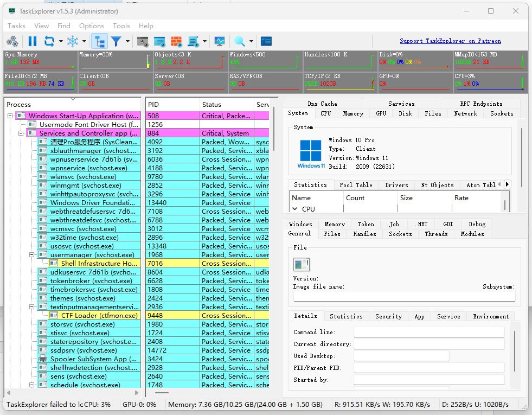Screen dimensions: 532x415
Task: Click the process filter funnel icon
Action: 116,41
